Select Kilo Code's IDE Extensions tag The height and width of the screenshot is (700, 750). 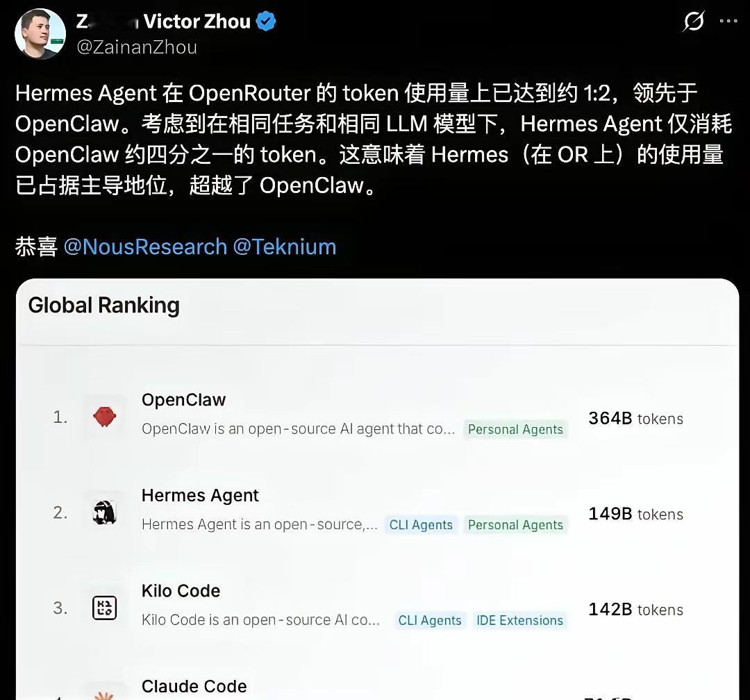(x=520, y=621)
